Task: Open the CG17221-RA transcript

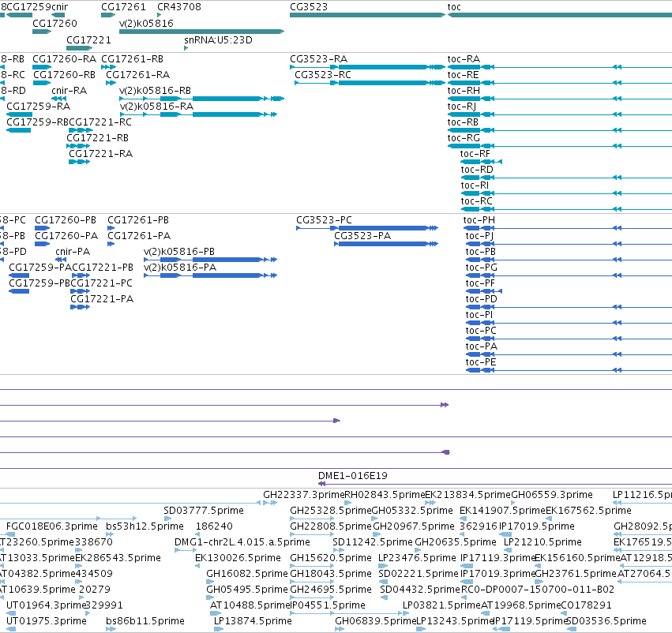Action: (x=79, y=162)
